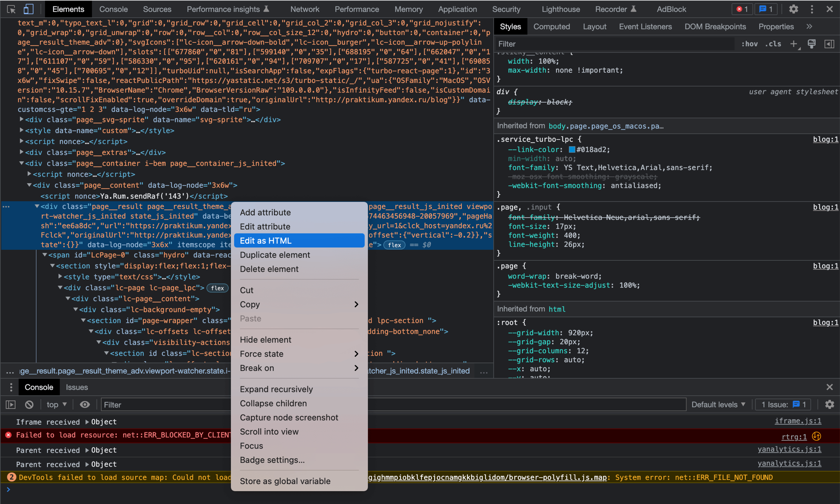The width and height of the screenshot is (840, 504).
Task: Click the new style rule plus icon
Action: [x=793, y=44]
